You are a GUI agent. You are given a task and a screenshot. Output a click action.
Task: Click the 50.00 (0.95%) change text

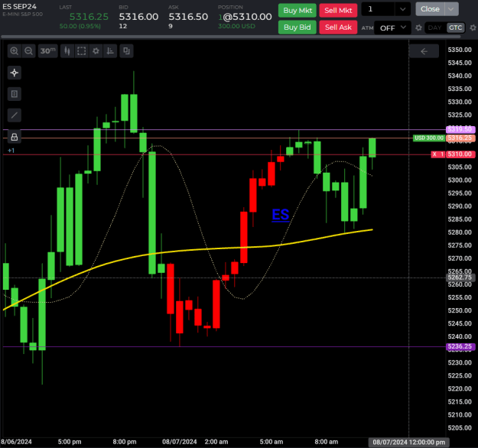80,26
